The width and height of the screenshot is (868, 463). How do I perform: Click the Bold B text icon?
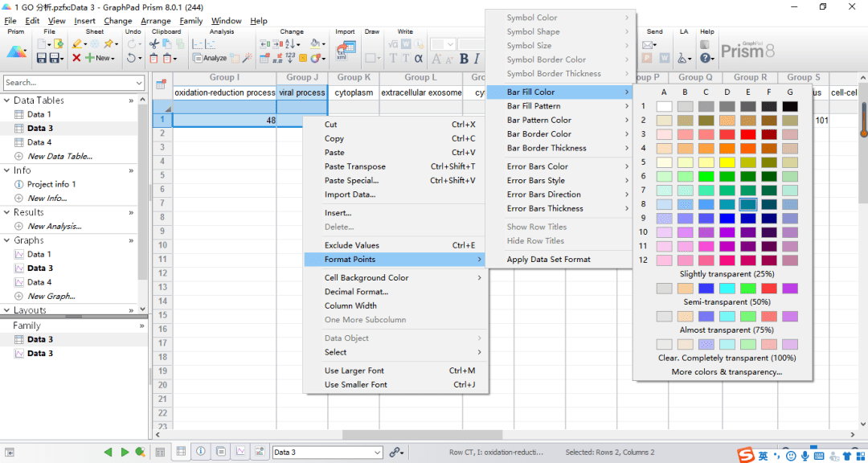[x=464, y=58]
